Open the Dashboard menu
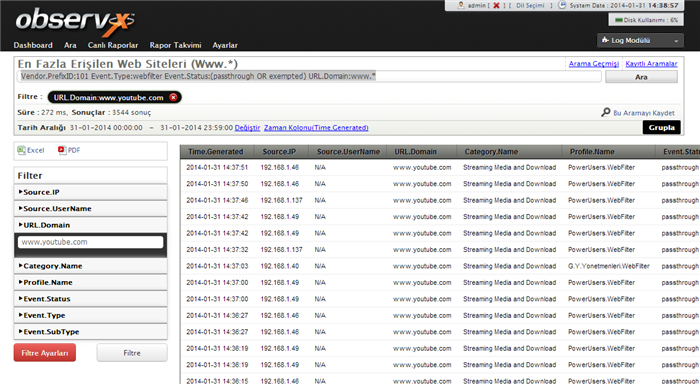Image resolution: width=700 pixels, height=384 pixels. point(33,45)
